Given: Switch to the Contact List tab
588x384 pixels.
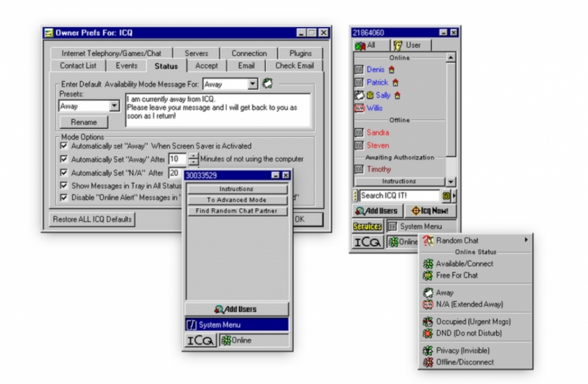Looking at the screenshot, I should (x=78, y=66).
